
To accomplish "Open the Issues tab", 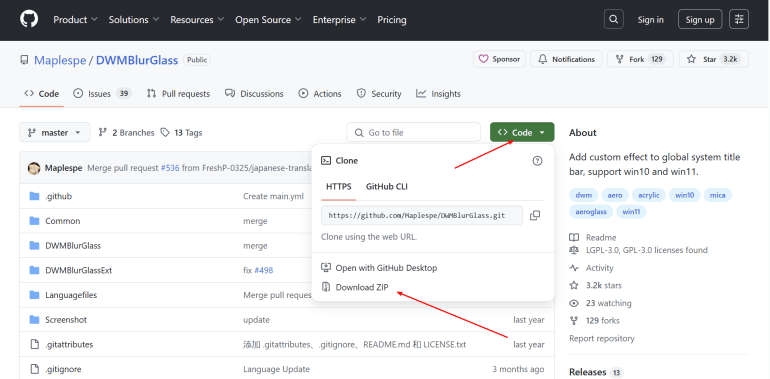I will coord(102,94).
